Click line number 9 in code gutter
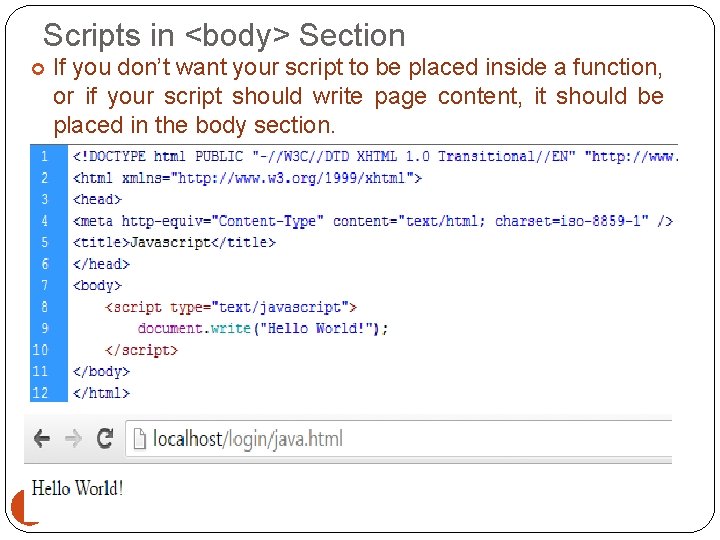The height and width of the screenshot is (540, 720). click(x=45, y=328)
